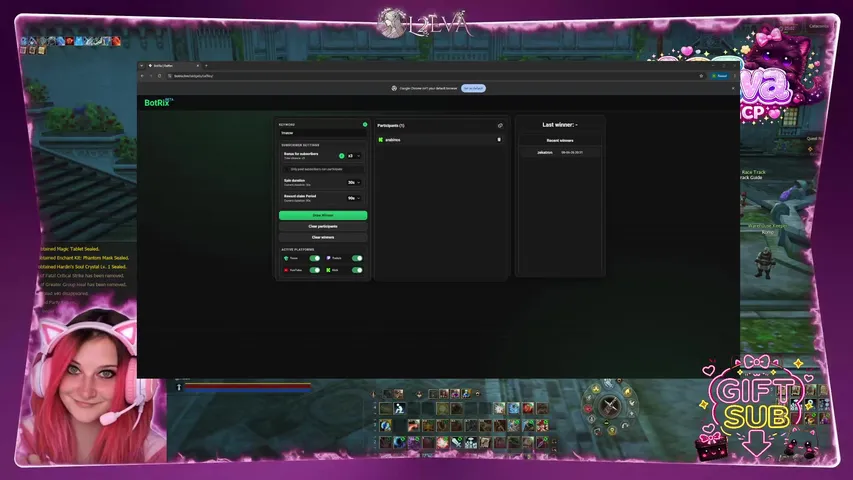This screenshot has width=853, height=480.
Task: Toggle the YouTube platform switch
Action: (x=314, y=270)
